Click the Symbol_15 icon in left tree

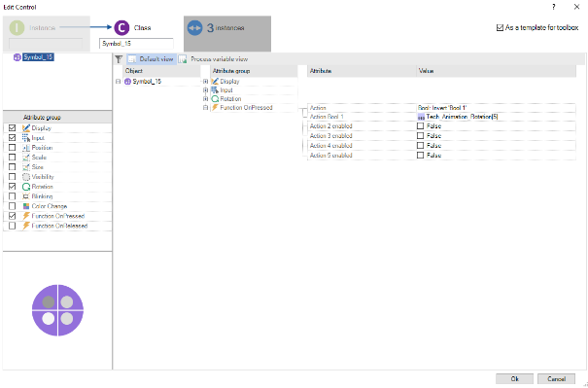tap(17, 57)
